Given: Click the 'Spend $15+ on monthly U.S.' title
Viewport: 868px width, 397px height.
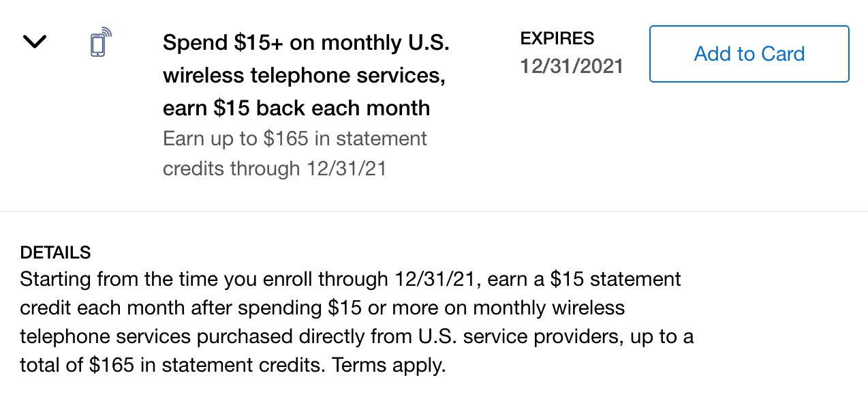Looking at the screenshot, I should click(306, 43).
